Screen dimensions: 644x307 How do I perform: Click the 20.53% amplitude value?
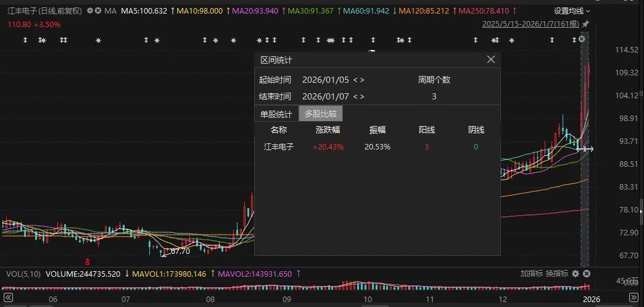pyautogui.click(x=378, y=147)
